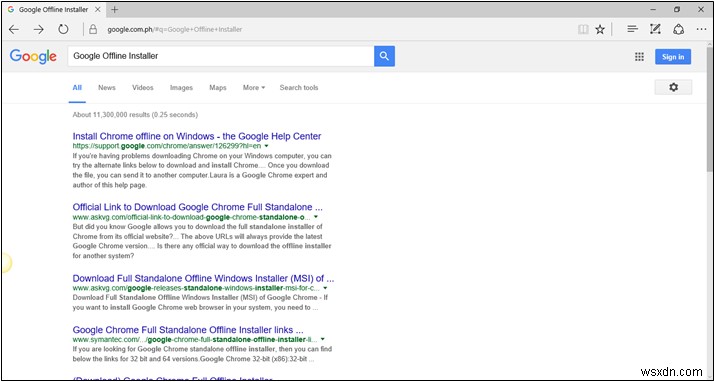Switch to the News results tab
714x382 pixels.
coord(107,87)
